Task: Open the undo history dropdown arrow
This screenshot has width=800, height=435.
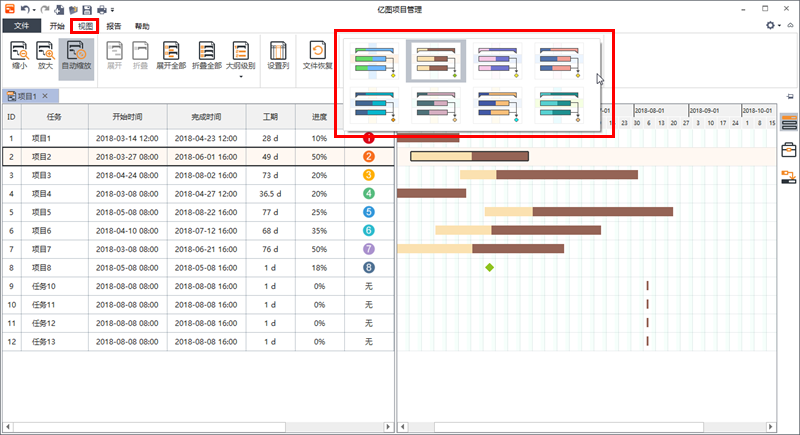Action: pos(34,10)
